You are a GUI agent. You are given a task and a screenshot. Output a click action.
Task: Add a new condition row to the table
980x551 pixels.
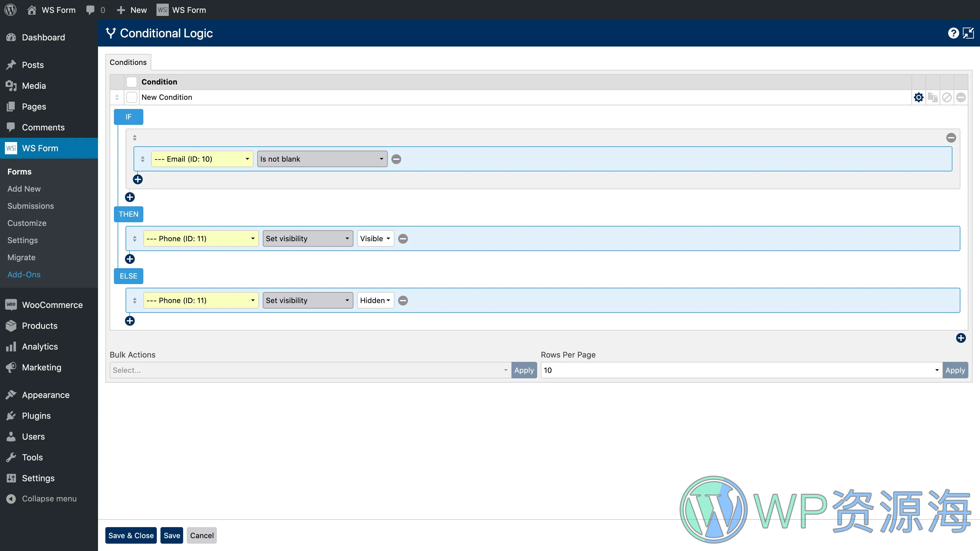click(x=961, y=338)
